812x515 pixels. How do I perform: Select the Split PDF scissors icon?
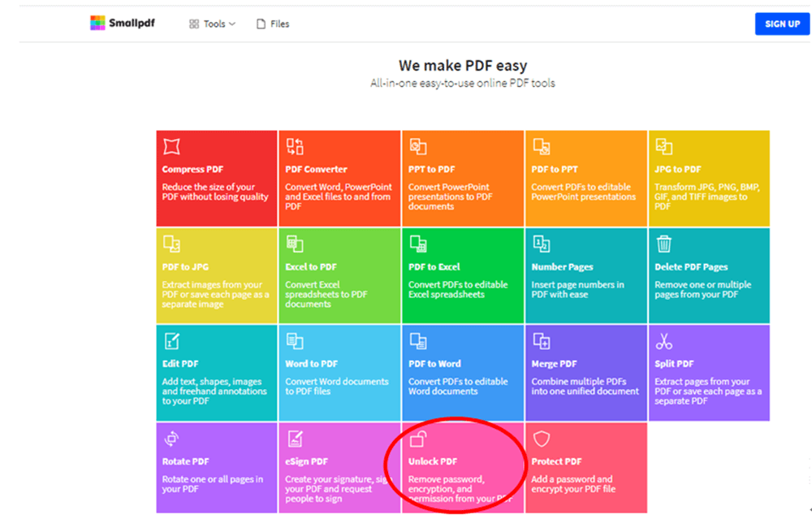664,341
